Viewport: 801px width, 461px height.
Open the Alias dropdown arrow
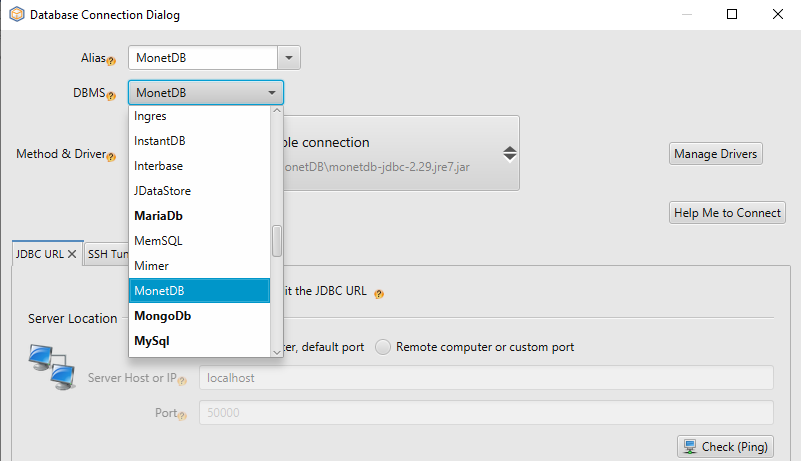click(289, 58)
